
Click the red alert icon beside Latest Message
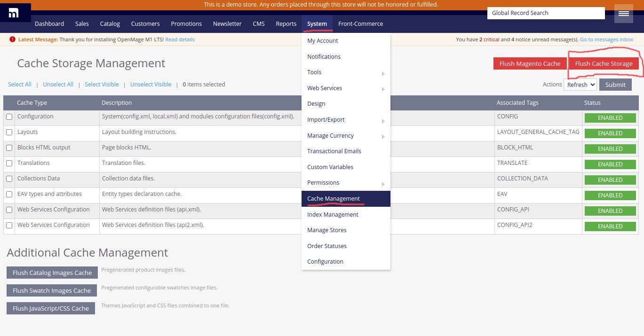point(12,39)
